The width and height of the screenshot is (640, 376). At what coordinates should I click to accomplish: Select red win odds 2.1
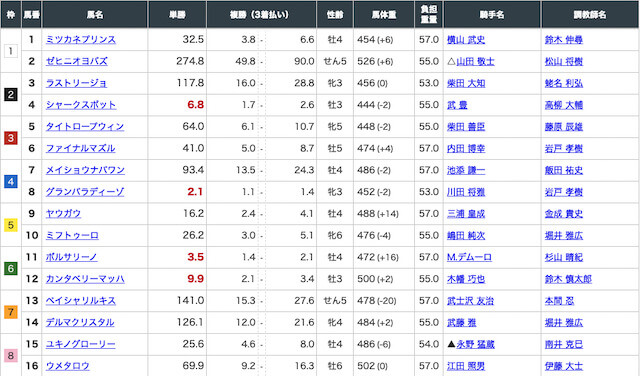195,192
